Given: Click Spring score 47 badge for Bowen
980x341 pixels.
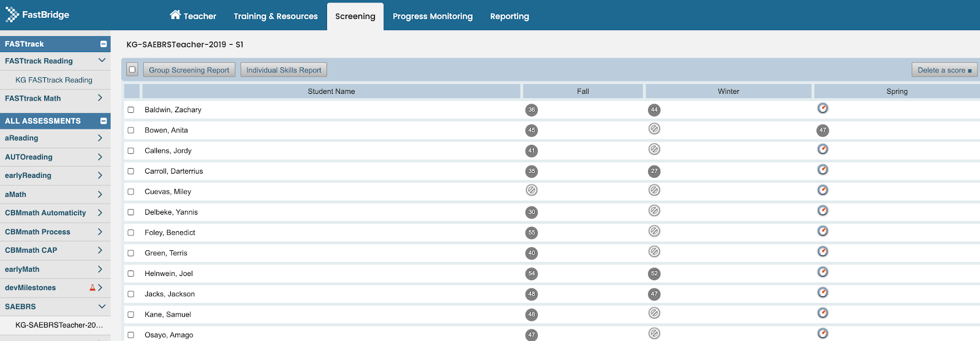Looking at the screenshot, I should (x=823, y=130).
